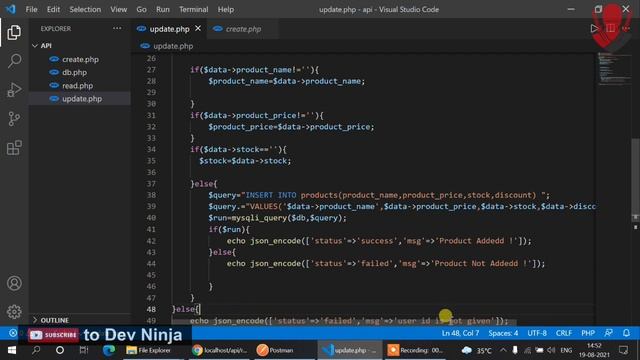Close the update.php editor tab
The image size is (640, 360).
[x=198, y=29]
